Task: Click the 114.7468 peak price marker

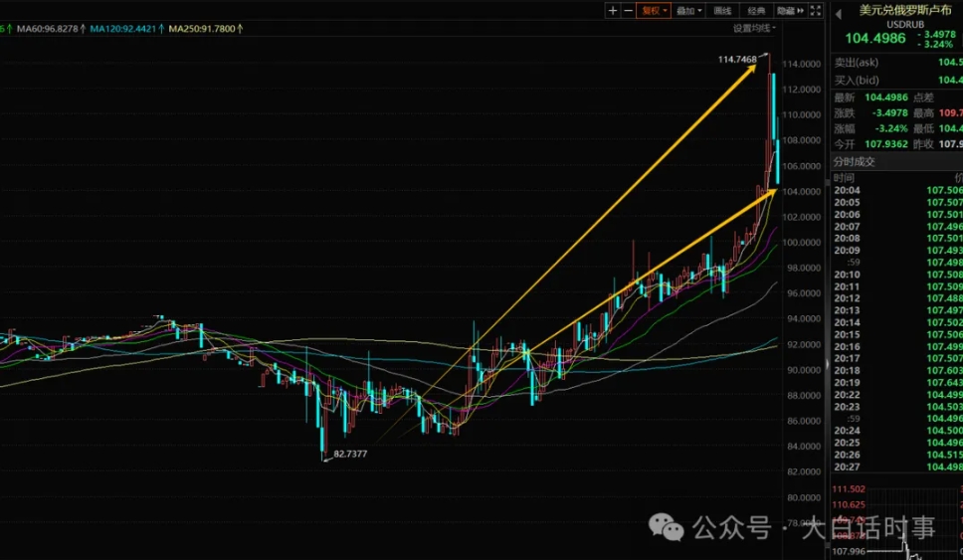Action: pyautogui.click(x=737, y=60)
